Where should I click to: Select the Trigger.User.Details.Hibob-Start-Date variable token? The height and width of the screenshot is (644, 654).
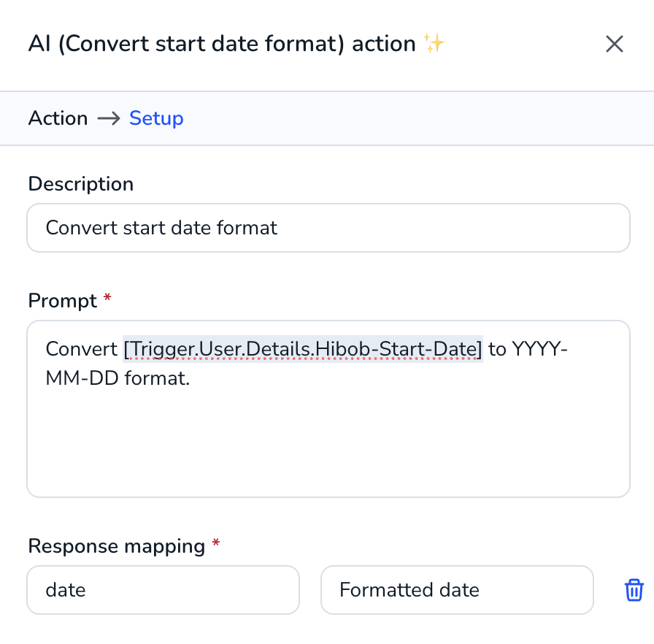[x=303, y=349]
